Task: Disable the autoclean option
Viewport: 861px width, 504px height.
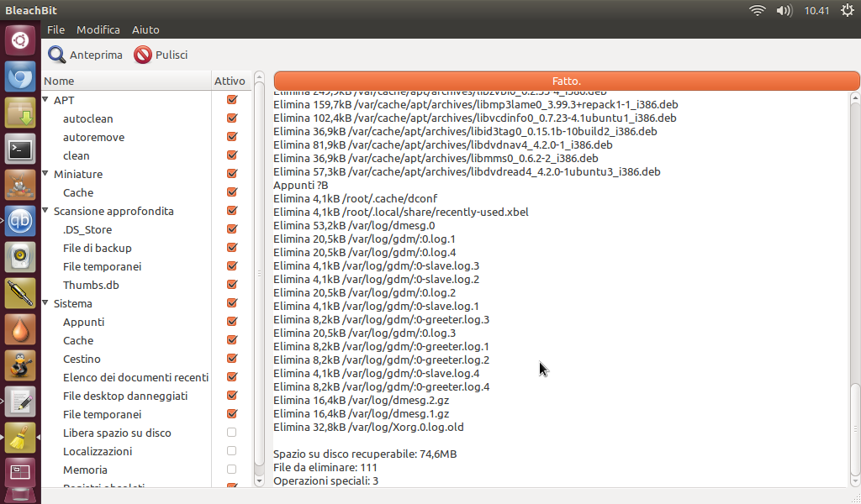Action: coord(232,118)
